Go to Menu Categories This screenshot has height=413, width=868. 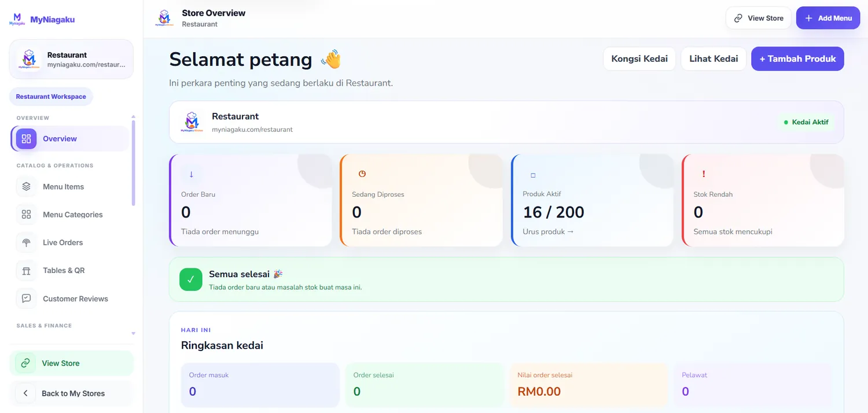pos(71,215)
